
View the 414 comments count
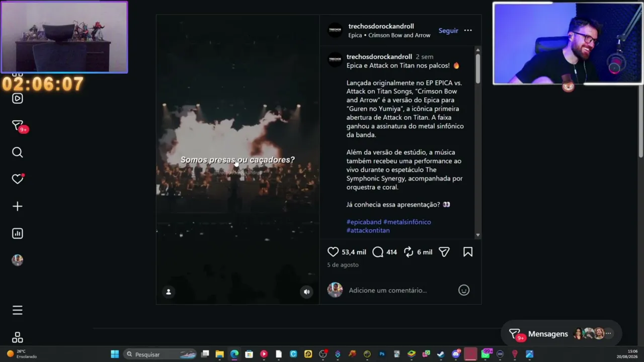[391, 252]
